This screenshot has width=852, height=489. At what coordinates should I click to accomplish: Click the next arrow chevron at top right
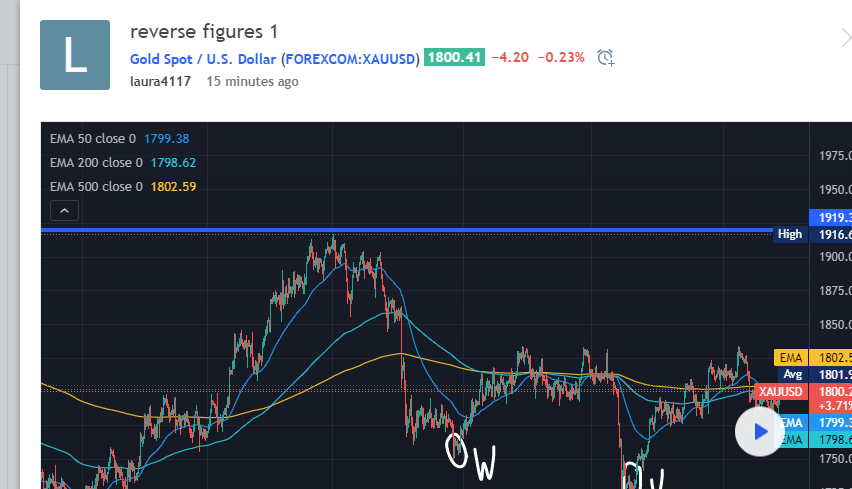pos(844,38)
